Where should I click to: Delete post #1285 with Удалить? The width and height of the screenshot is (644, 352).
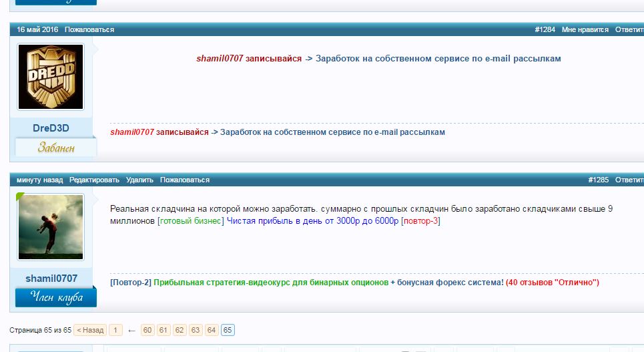click(139, 180)
